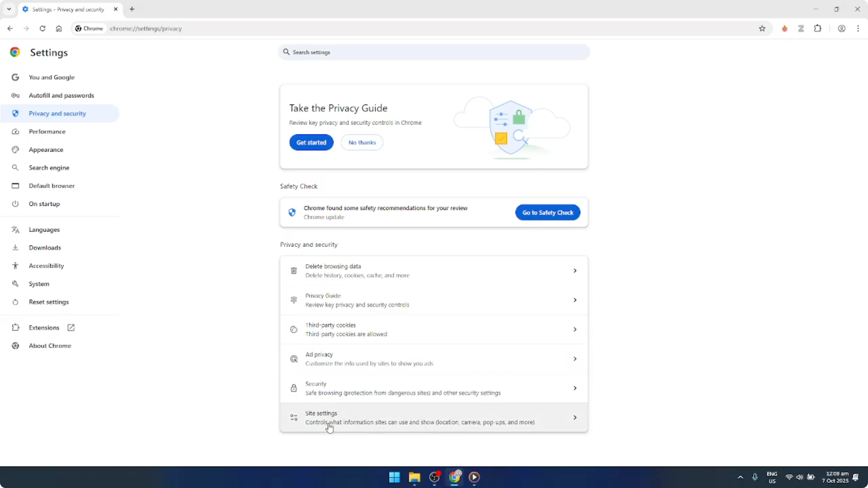Click the flame extension icon in toolbar
This screenshot has width=868, height=488.
[x=785, y=29]
